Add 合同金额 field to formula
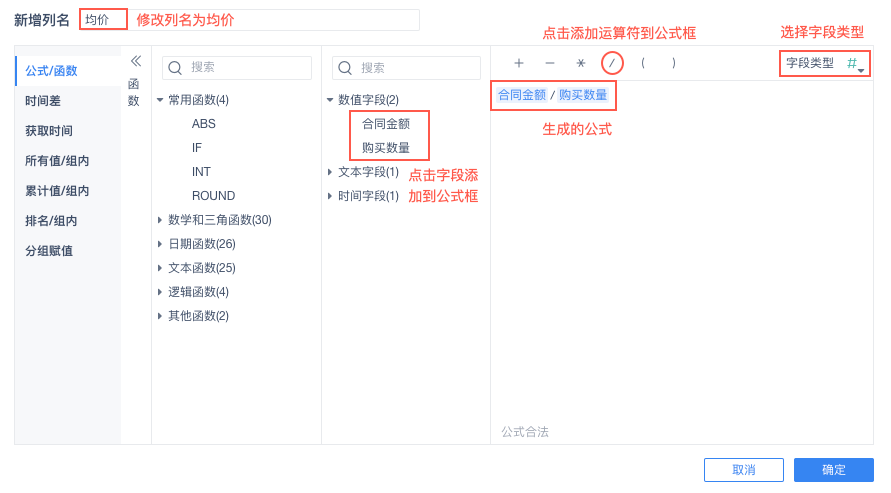This screenshot has height=493, width=891. (x=386, y=124)
